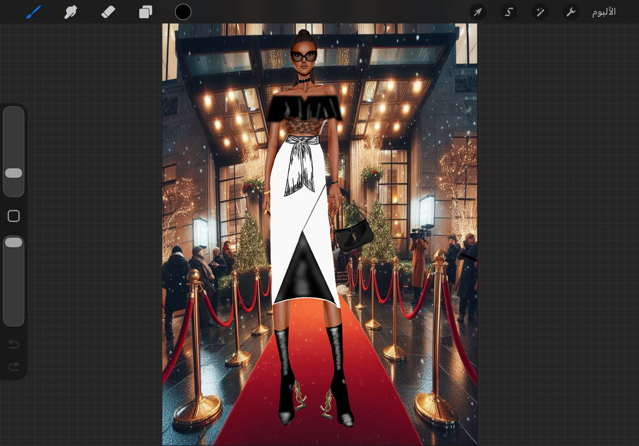Tap the square modify button on sidebar

tap(14, 216)
